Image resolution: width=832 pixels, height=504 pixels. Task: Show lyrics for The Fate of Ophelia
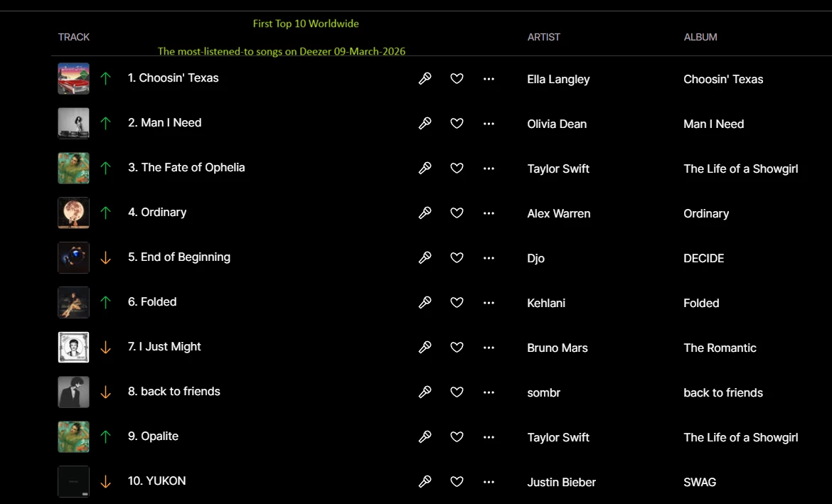tap(425, 168)
